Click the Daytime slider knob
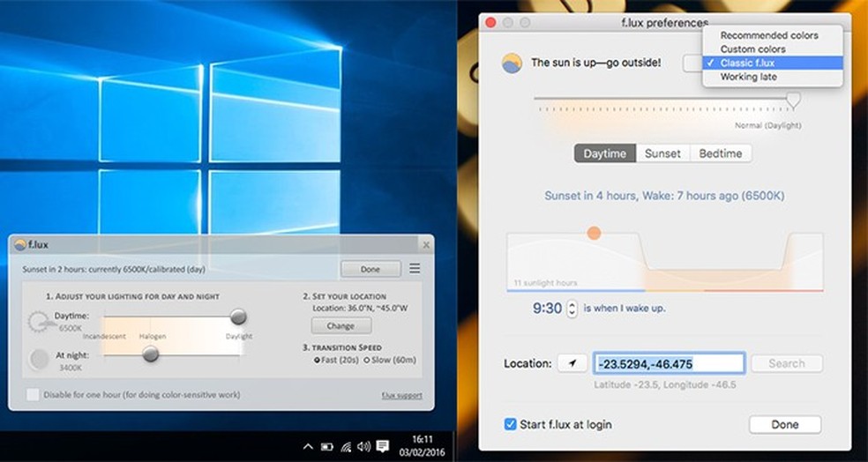 tap(238, 317)
